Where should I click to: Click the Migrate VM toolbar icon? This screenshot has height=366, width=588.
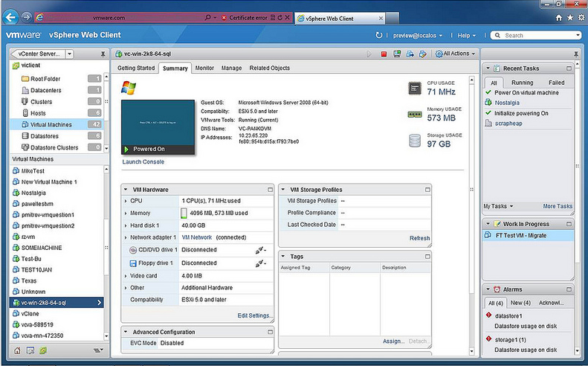click(x=410, y=54)
